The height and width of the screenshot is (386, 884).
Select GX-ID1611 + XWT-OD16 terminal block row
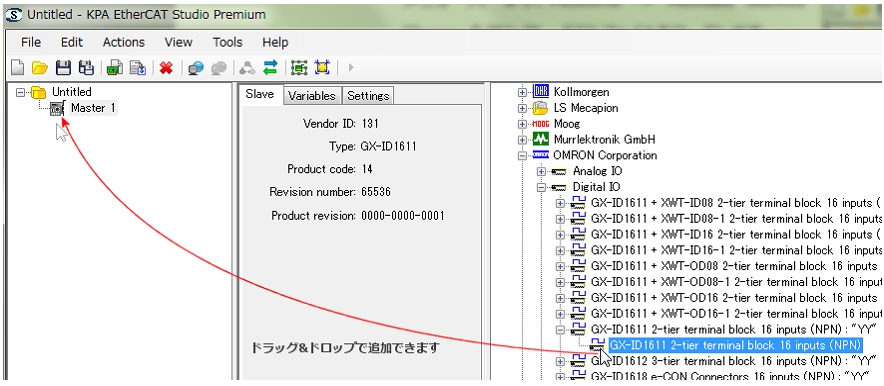[735, 297]
